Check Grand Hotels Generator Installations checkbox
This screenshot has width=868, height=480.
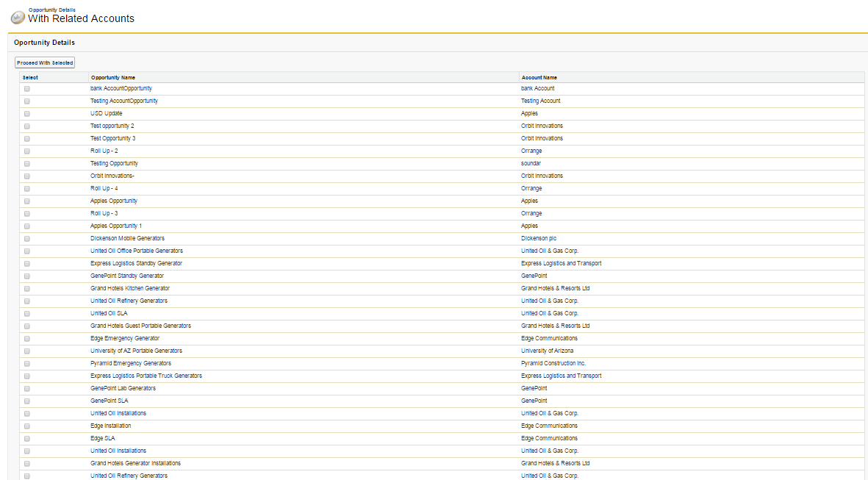(x=27, y=464)
